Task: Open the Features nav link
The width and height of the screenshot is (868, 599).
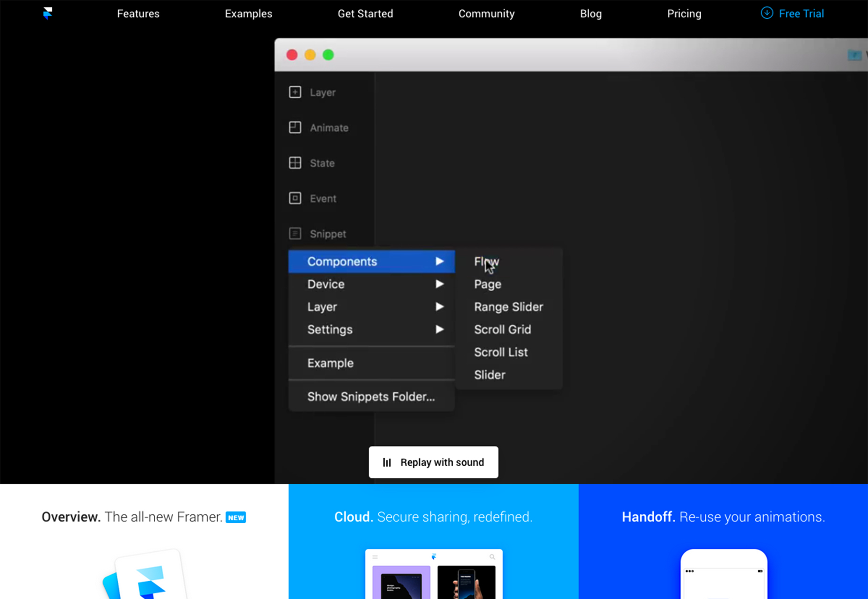Action: pos(138,14)
